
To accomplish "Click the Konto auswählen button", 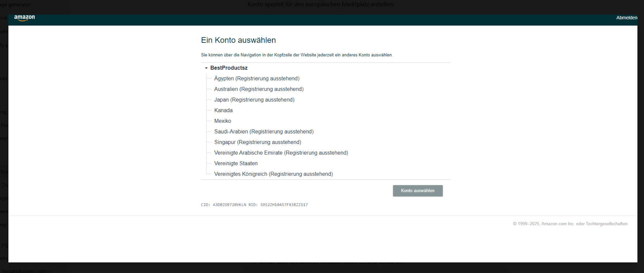I will [x=418, y=191].
